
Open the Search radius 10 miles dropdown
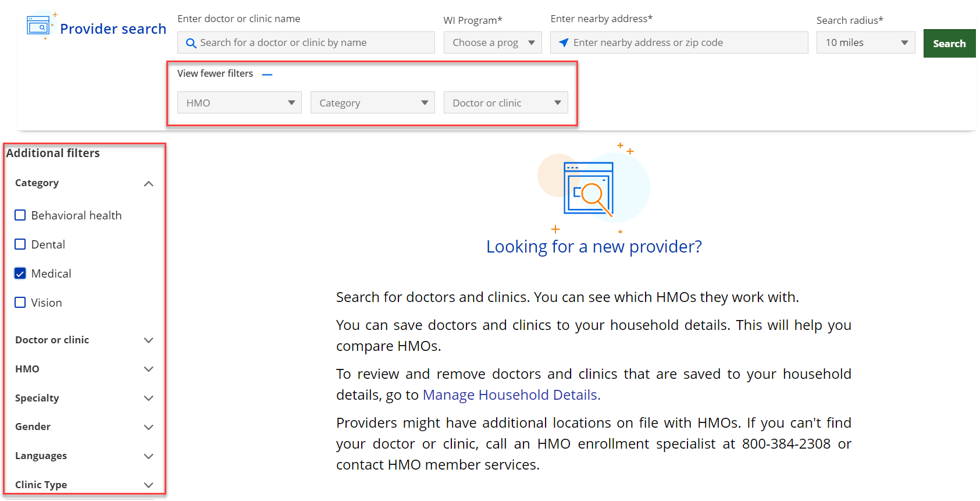click(x=865, y=42)
